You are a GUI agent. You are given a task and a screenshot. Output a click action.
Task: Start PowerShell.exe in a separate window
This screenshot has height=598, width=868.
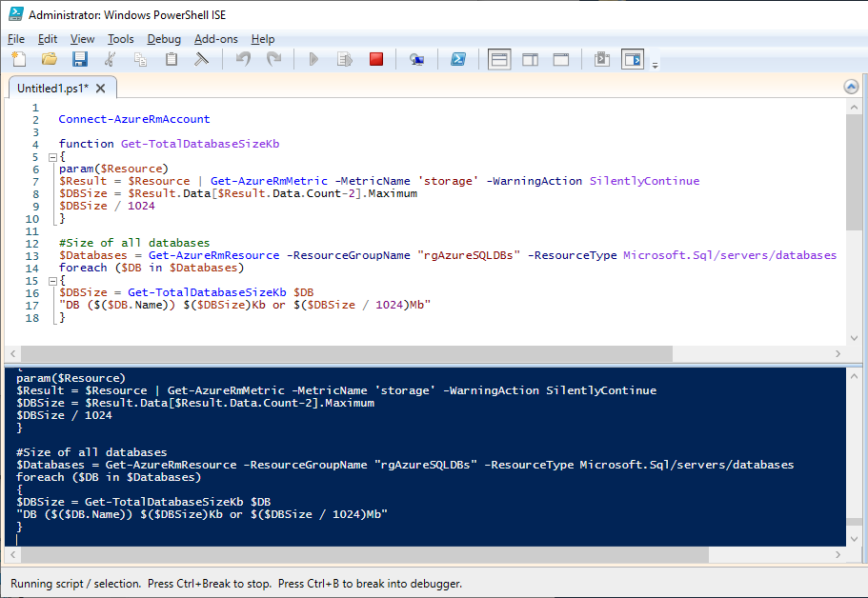click(x=457, y=59)
